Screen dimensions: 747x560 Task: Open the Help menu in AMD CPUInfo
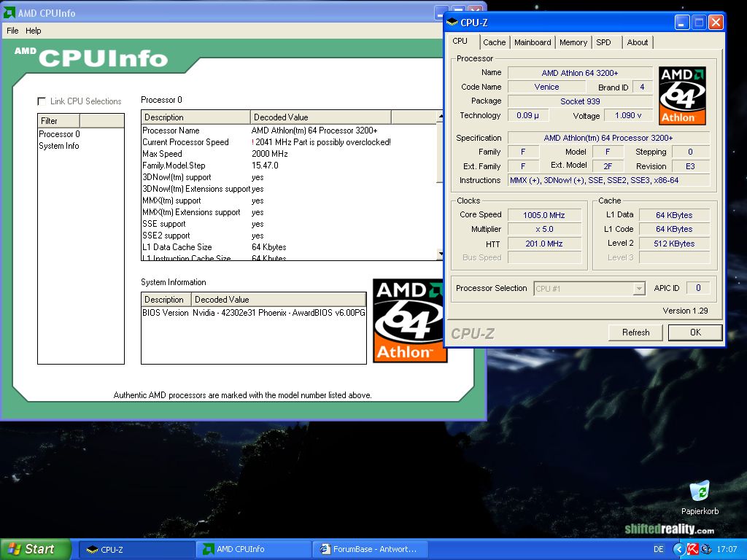tap(34, 31)
